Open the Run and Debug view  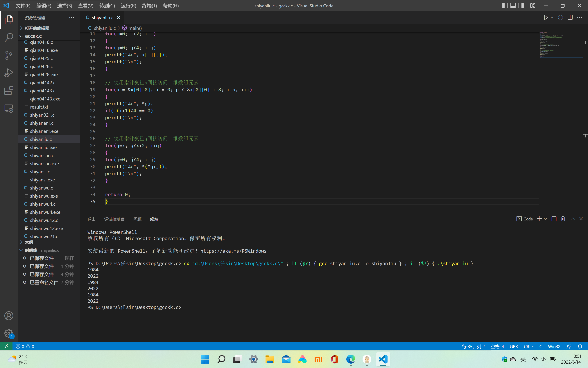point(9,73)
